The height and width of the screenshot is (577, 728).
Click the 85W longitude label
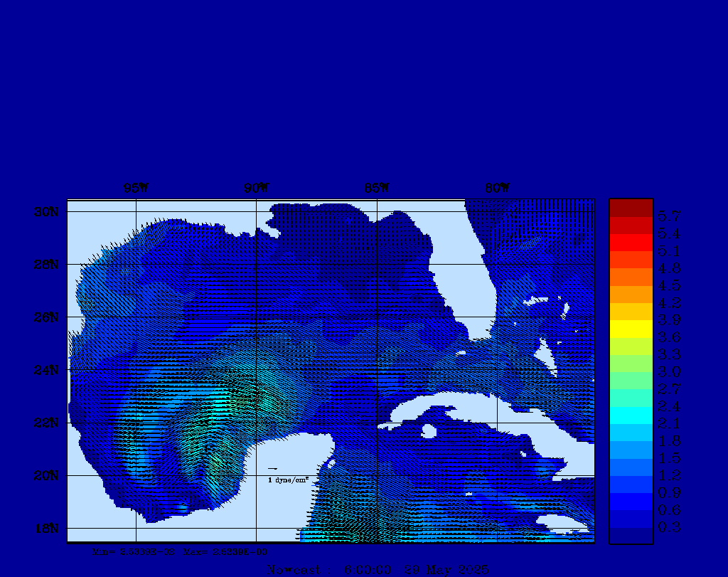pyautogui.click(x=377, y=189)
